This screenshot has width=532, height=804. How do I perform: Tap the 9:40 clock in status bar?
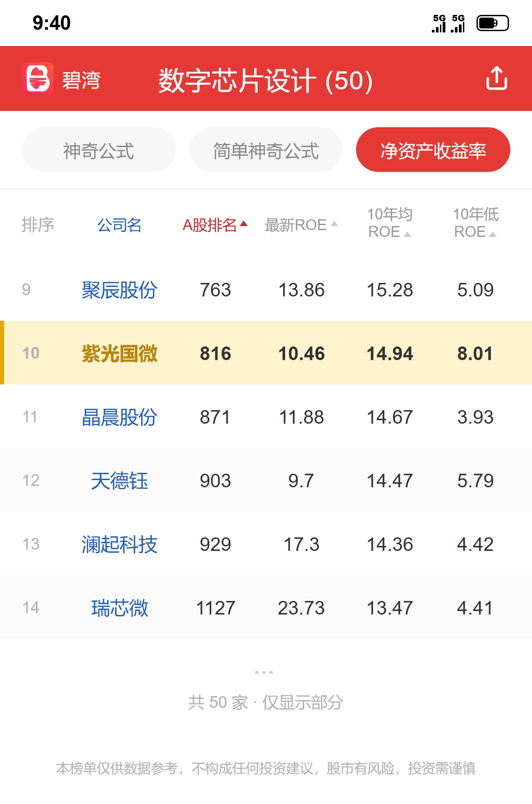tap(51, 23)
